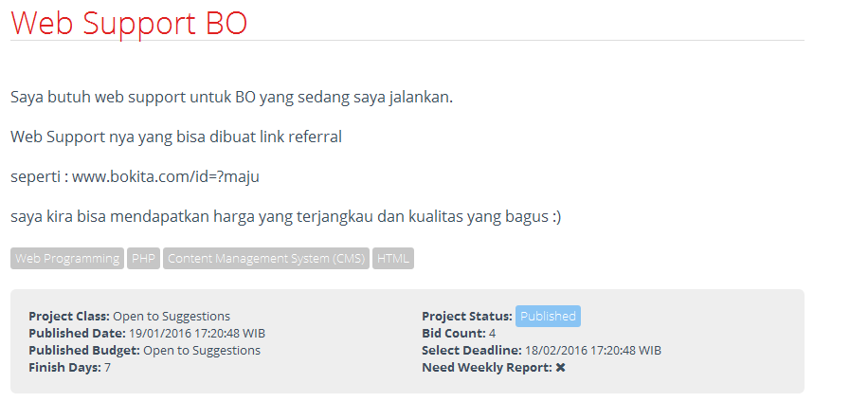
Task: Click the Finish Days value 7
Action: [x=107, y=368]
